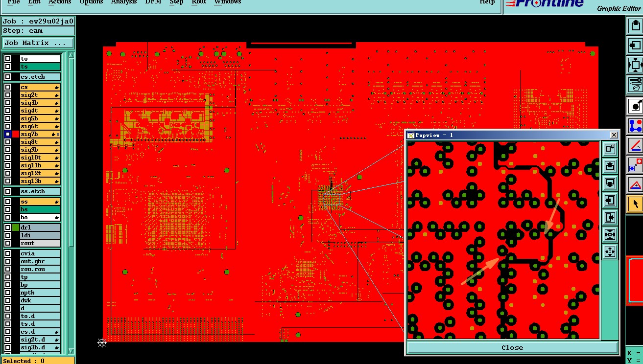
Task: Close Popview with the title bar X
Action: click(x=614, y=135)
